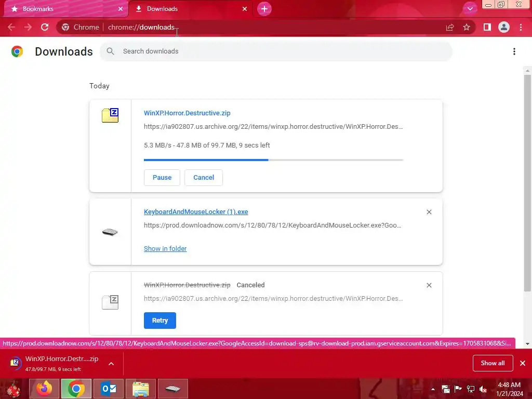The width and height of the screenshot is (532, 399).
Task: Click the Chrome logo beside Downloads title
Action: point(17,51)
